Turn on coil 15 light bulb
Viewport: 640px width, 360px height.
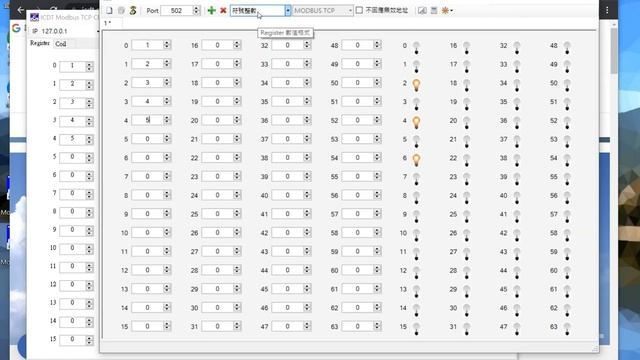click(x=416, y=329)
